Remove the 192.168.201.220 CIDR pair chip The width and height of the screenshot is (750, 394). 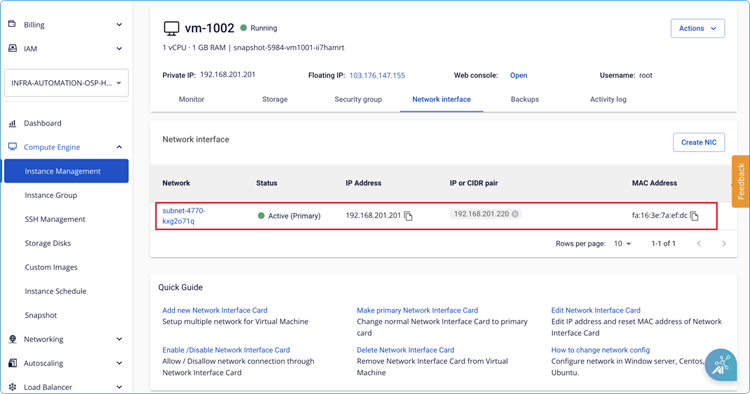(515, 214)
